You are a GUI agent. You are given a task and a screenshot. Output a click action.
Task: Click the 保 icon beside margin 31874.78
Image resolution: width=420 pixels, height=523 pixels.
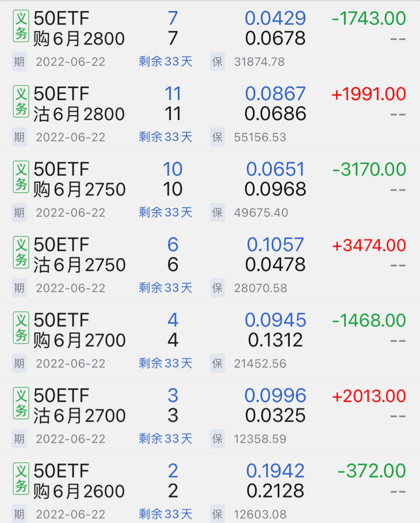[217, 62]
